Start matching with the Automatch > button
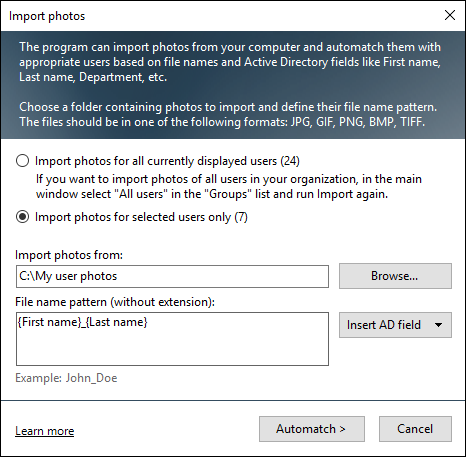The width and height of the screenshot is (466, 457). pos(312,429)
